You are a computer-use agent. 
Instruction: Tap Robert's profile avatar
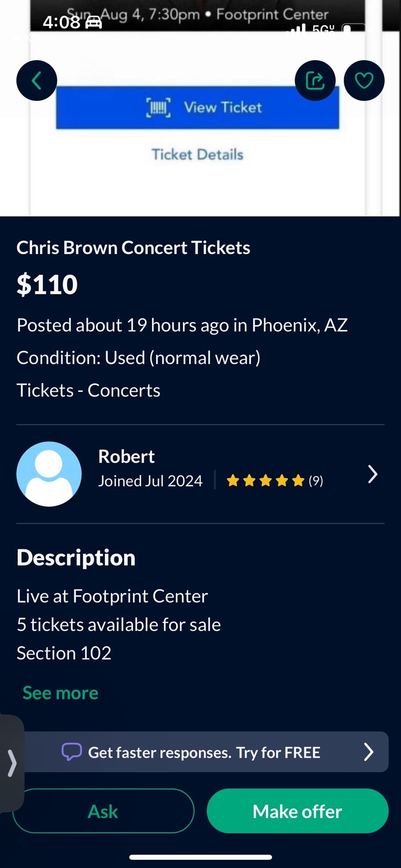[49, 474]
